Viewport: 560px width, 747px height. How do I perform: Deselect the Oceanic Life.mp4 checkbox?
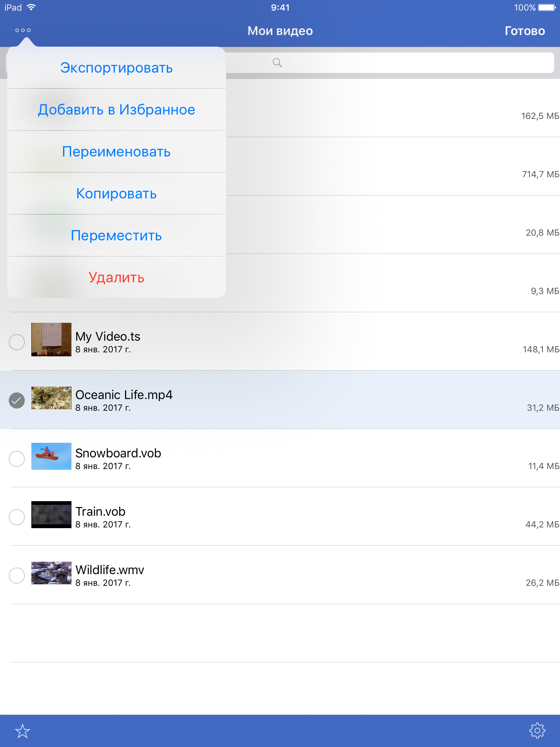point(17,400)
